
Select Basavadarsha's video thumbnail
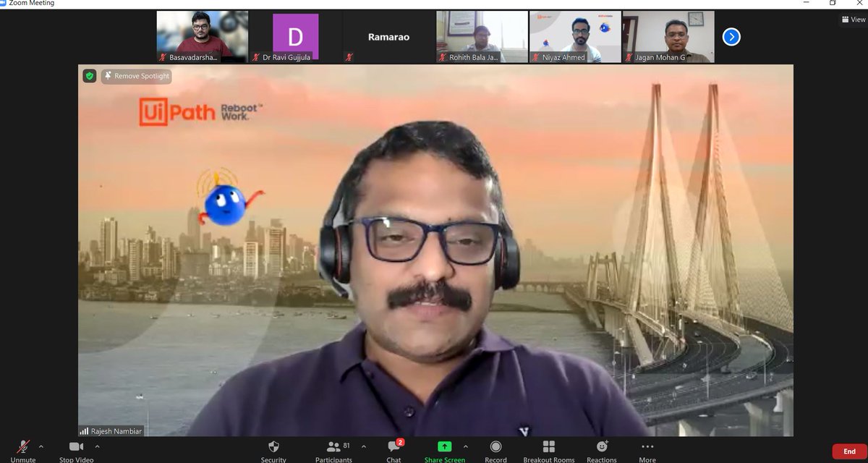(203, 37)
